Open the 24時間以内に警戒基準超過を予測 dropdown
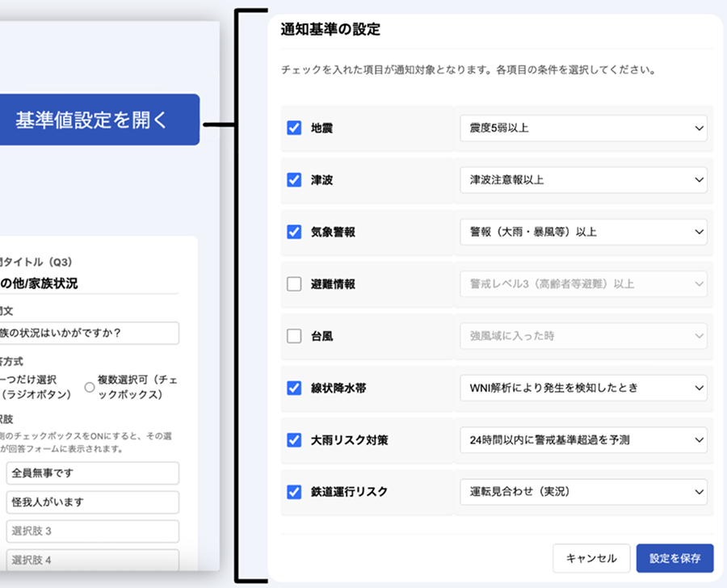Screen dimensions: 727x588 coord(583,439)
